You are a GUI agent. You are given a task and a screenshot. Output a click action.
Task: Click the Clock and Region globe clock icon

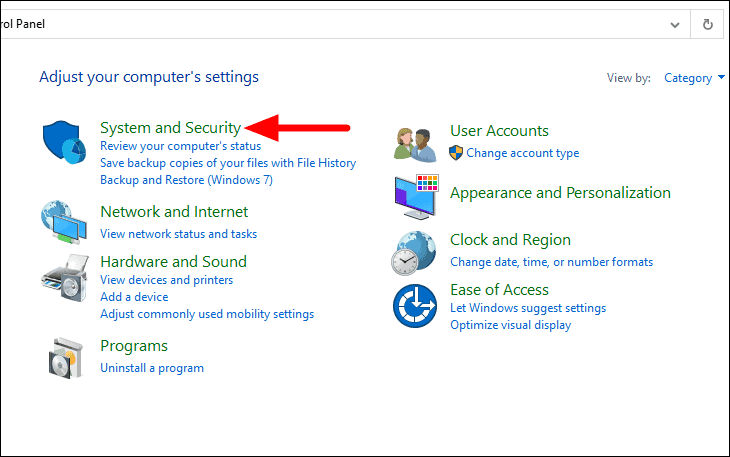[x=414, y=253]
